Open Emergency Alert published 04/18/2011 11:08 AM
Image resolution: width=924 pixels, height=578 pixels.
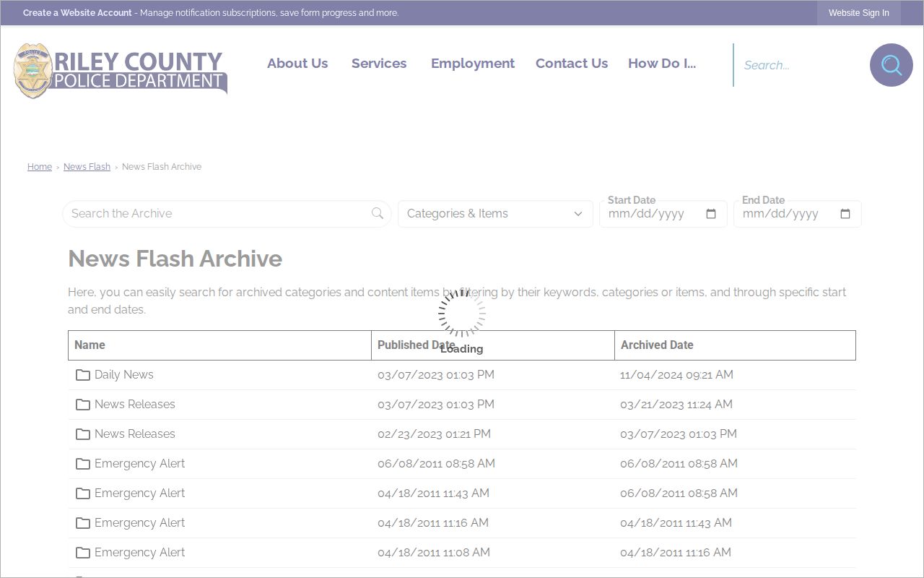[x=140, y=553]
